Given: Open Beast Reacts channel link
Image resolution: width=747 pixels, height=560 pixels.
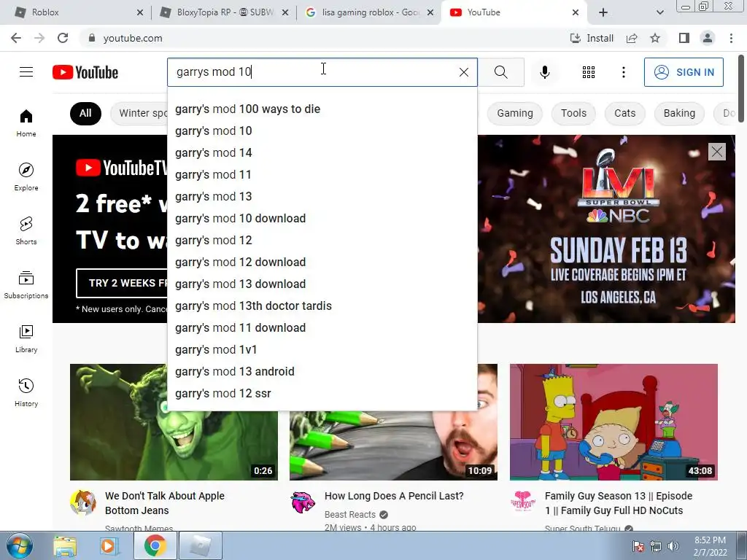Looking at the screenshot, I should (x=350, y=515).
